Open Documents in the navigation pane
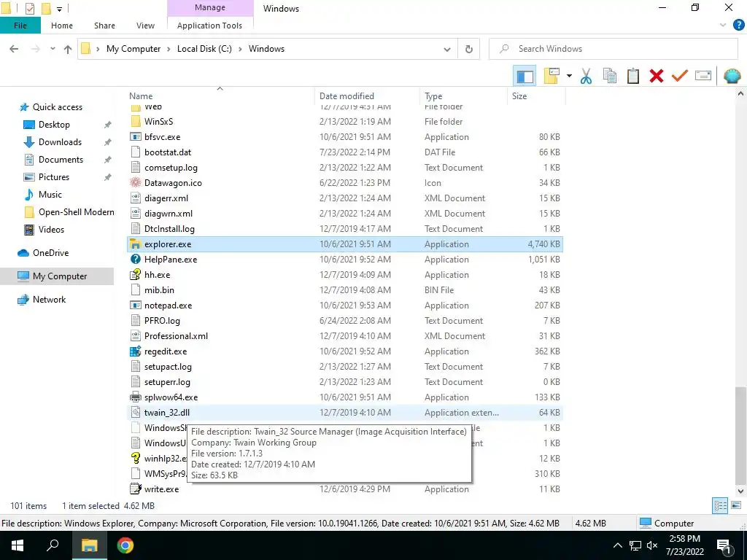747x560 pixels. (61, 160)
